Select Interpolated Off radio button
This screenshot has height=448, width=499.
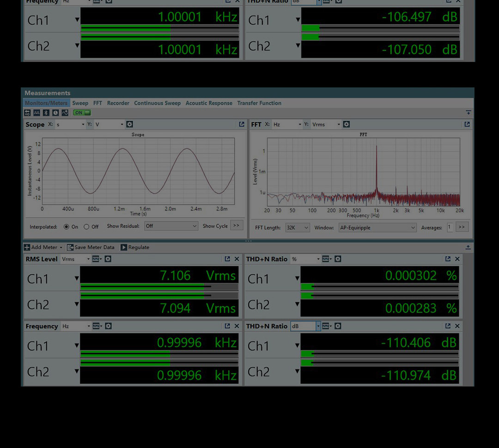pyautogui.click(x=86, y=227)
